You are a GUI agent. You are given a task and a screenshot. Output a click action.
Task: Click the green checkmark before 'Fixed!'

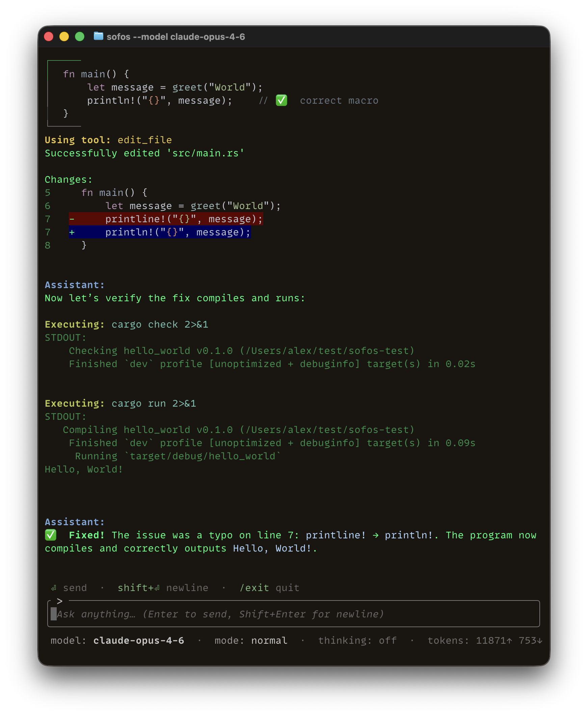[x=51, y=535]
